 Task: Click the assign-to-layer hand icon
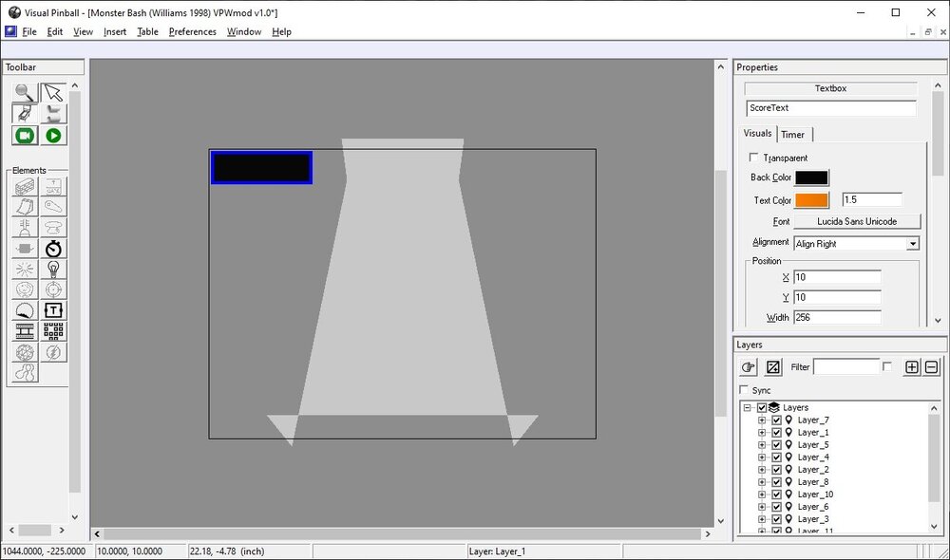(749, 367)
